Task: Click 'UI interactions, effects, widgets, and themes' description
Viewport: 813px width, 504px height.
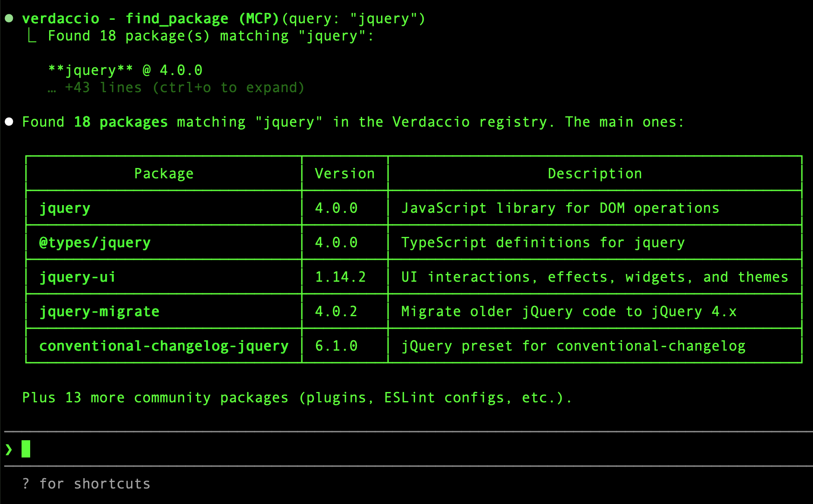Action: pyautogui.click(x=595, y=277)
